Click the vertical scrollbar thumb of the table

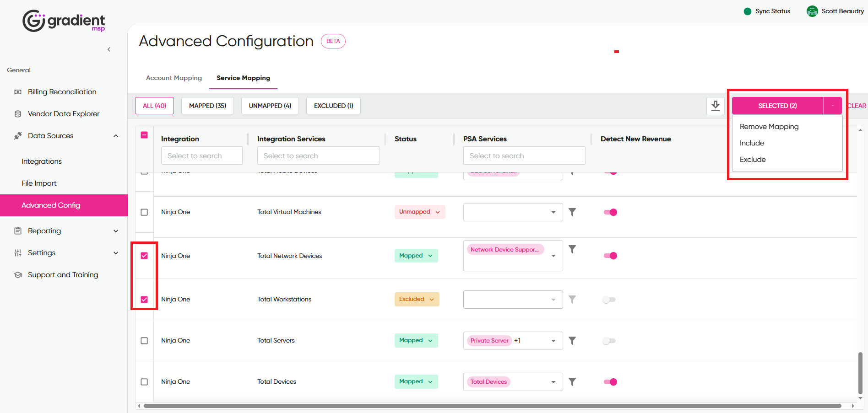coord(860,373)
